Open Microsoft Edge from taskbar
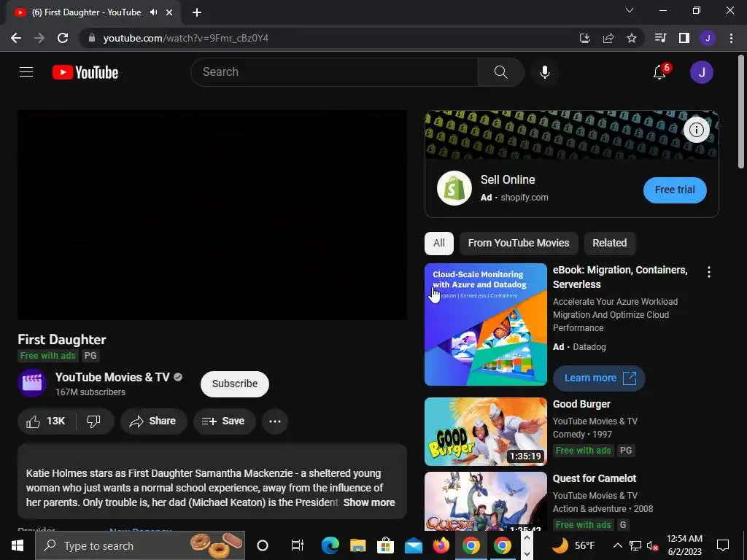Viewport: 747px width, 560px height. click(330, 545)
